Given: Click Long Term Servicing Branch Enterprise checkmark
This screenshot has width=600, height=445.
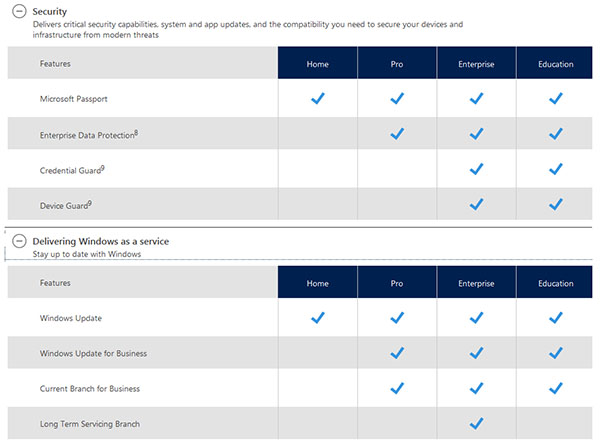Looking at the screenshot, I should [476, 423].
